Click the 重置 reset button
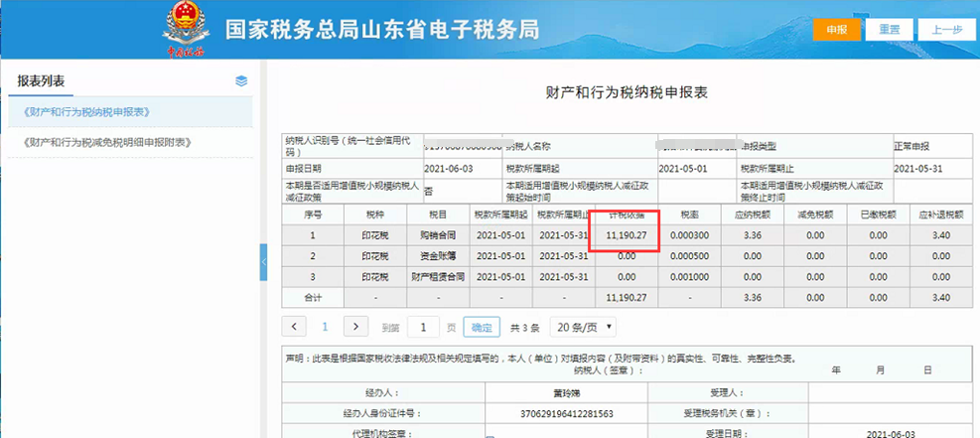The height and width of the screenshot is (438, 980). tap(890, 30)
